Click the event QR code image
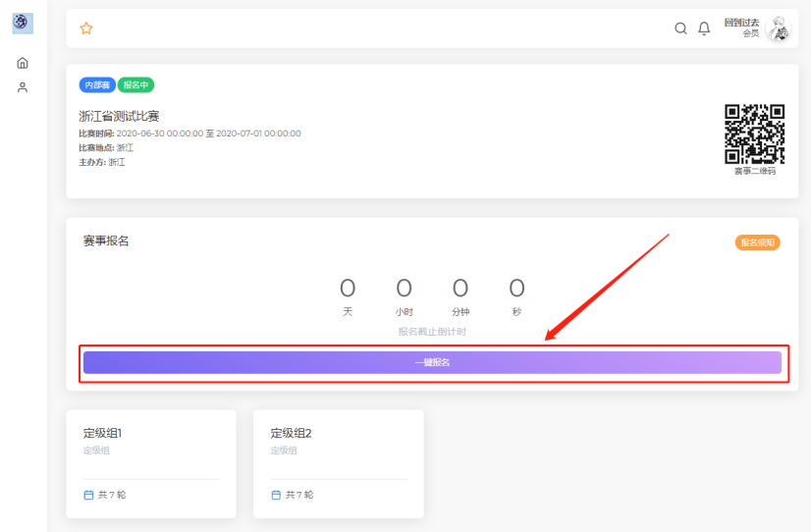Viewport: 811px width, 532px height. (754, 133)
